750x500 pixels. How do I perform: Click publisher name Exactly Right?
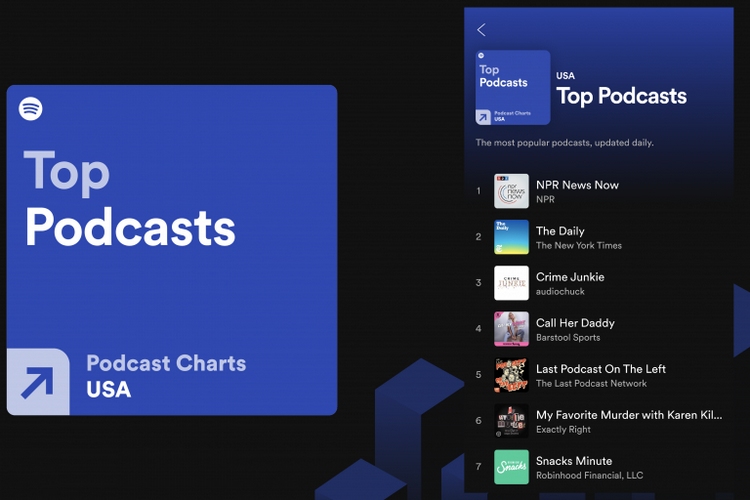pos(563,430)
